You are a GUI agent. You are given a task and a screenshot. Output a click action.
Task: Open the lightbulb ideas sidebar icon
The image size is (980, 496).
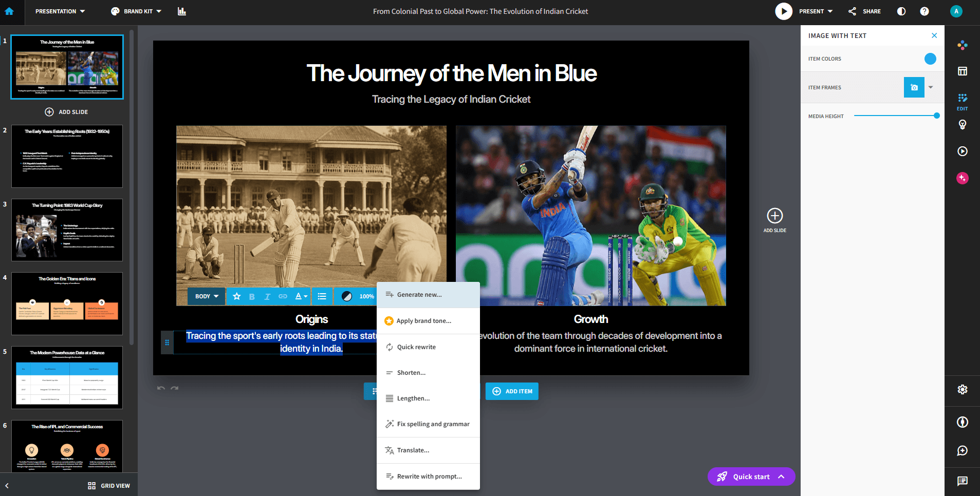(963, 125)
